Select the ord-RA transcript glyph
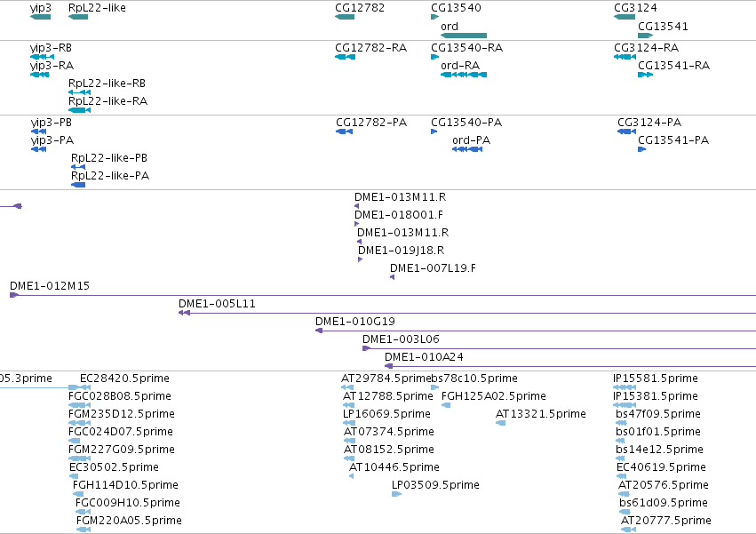The height and width of the screenshot is (534, 756). pos(464,75)
